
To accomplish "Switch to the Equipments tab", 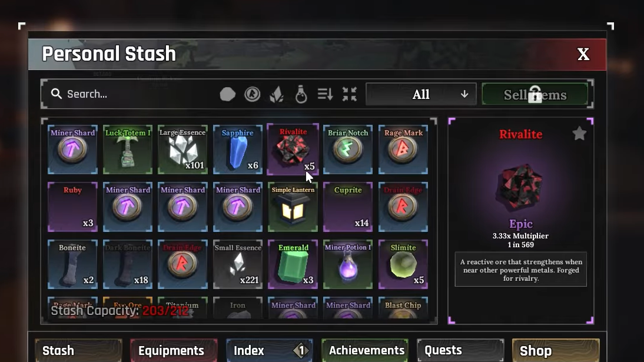I will tap(174, 350).
